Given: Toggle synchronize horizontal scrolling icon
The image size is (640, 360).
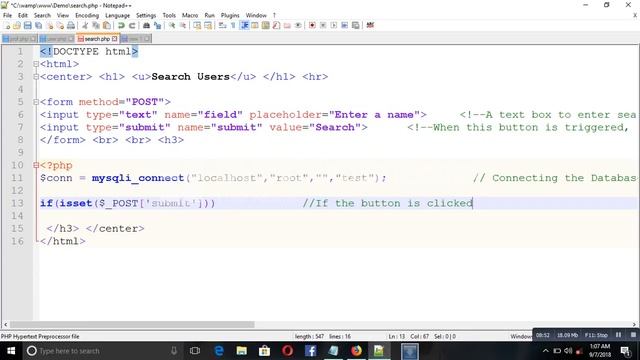Looking at the screenshot, I should point(208,25).
